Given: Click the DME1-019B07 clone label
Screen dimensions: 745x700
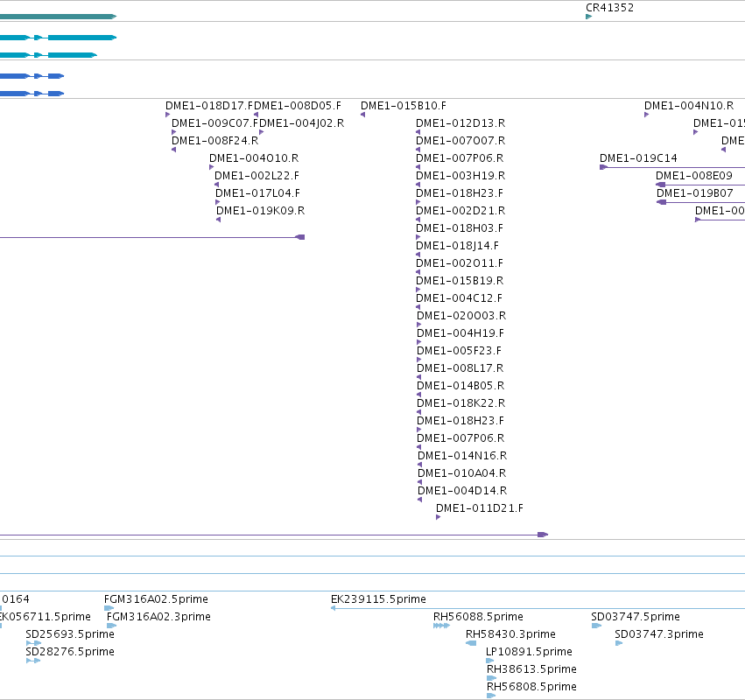Looking at the screenshot, I should 694,193.
